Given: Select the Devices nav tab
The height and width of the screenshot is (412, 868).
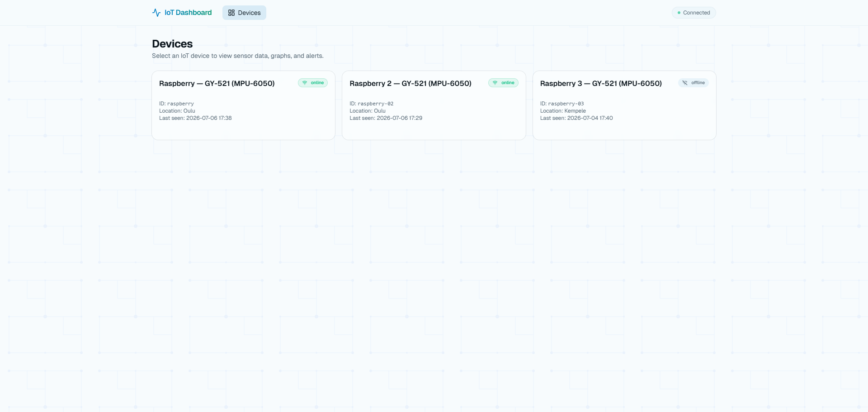Looking at the screenshot, I should 244,13.
